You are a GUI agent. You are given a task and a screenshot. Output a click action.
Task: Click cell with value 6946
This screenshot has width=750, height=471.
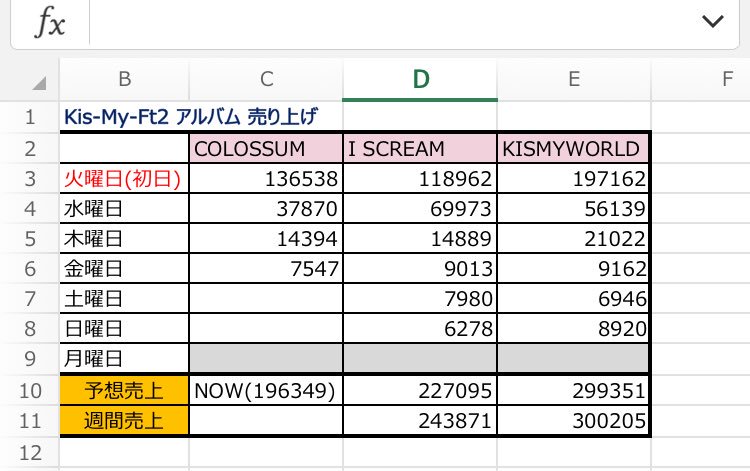pyautogui.click(x=573, y=299)
